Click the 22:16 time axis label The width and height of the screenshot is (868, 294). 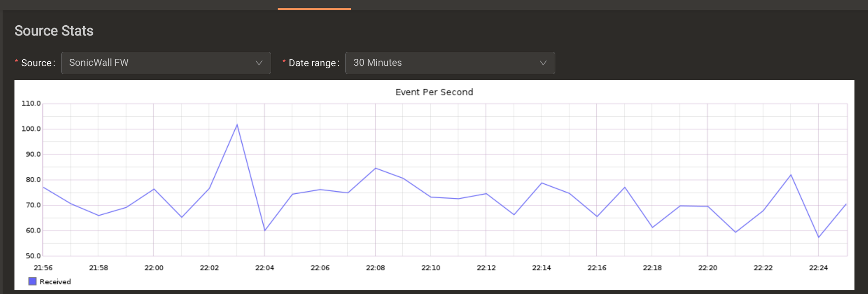tap(597, 268)
